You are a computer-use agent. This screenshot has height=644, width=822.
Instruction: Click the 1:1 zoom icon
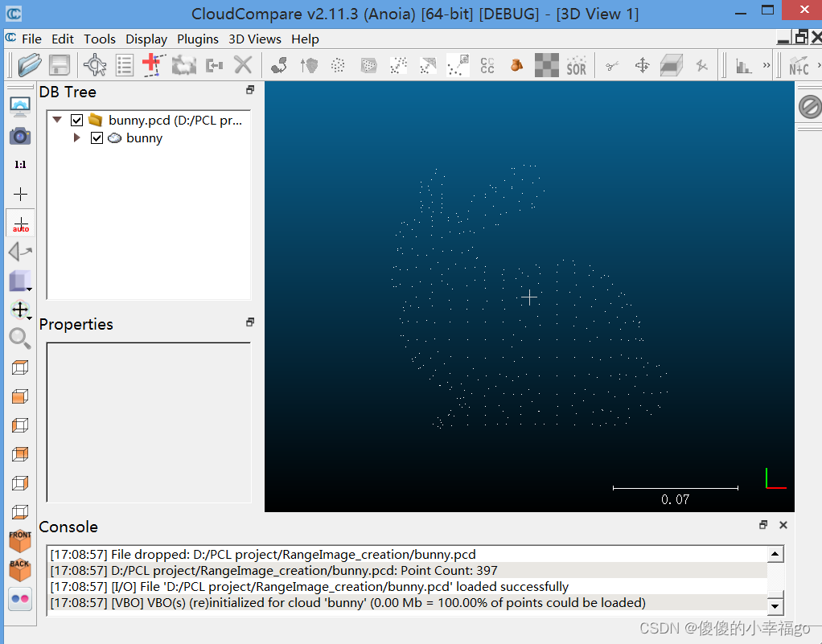pyautogui.click(x=20, y=165)
